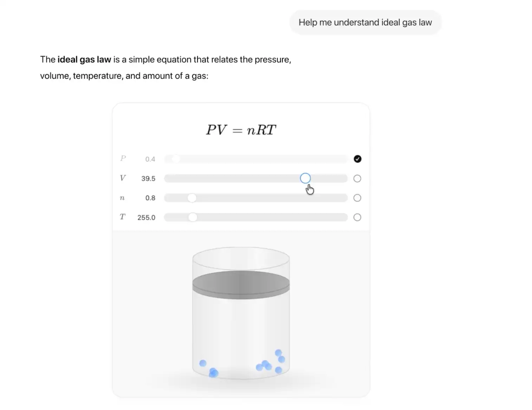Click the checked toggle on the P row
532x410 pixels.
[357, 159]
